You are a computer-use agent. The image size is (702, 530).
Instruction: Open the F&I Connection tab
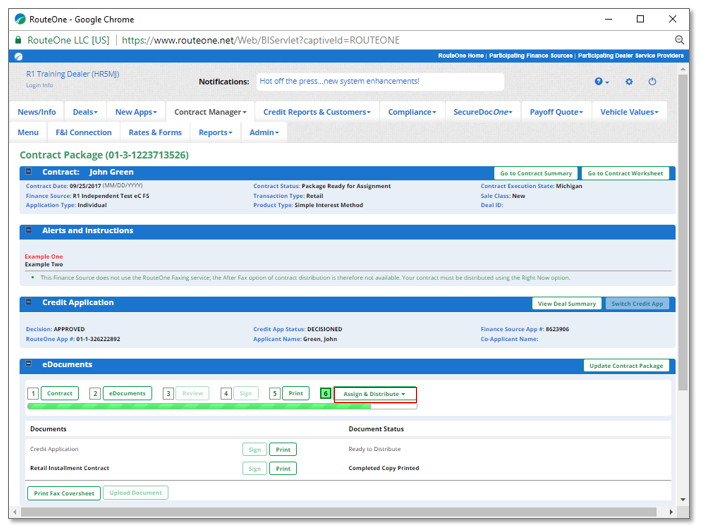(84, 132)
